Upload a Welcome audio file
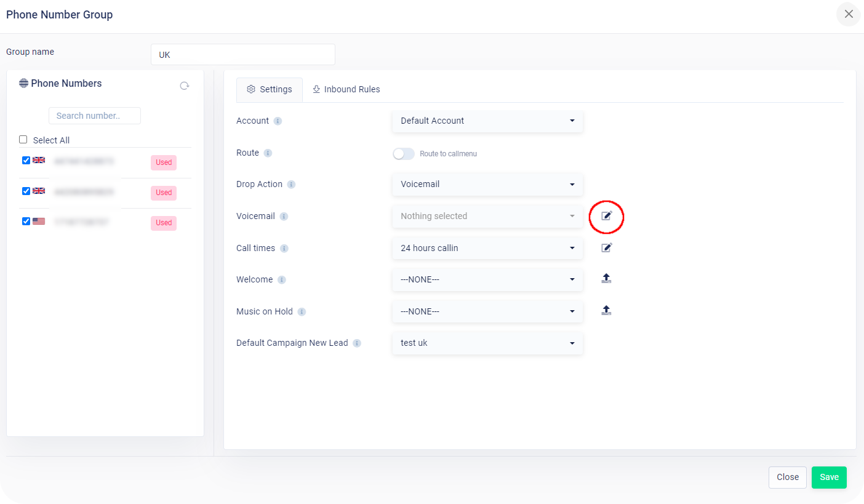 (606, 278)
